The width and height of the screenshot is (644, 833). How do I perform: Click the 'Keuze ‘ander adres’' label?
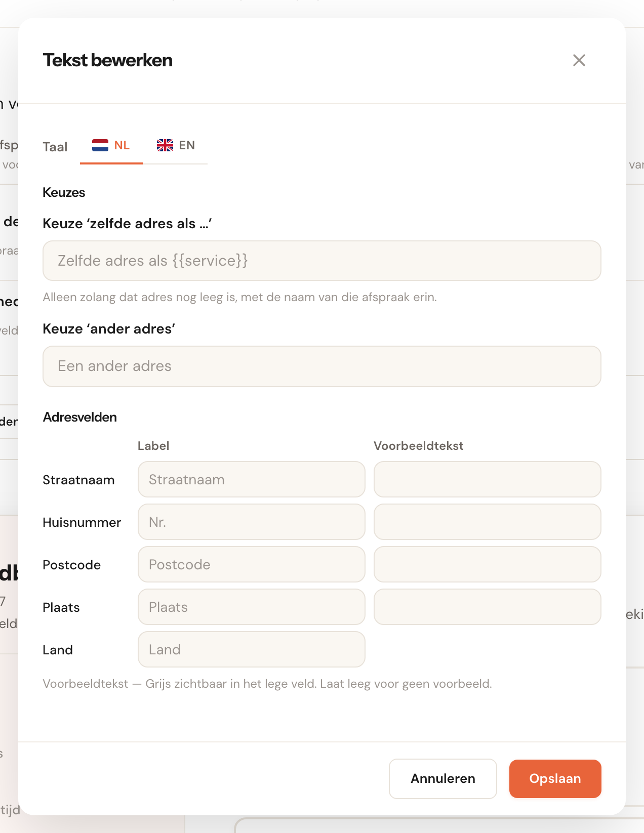coord(109,329)
